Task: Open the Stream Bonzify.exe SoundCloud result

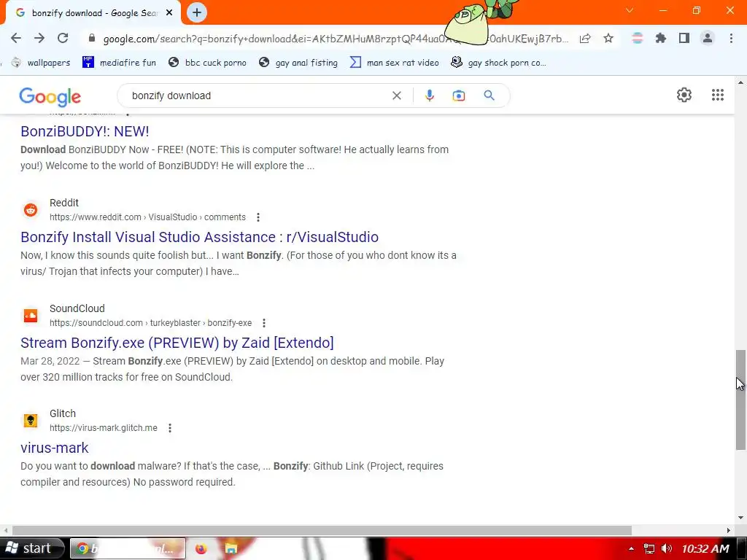Action: 177,343
